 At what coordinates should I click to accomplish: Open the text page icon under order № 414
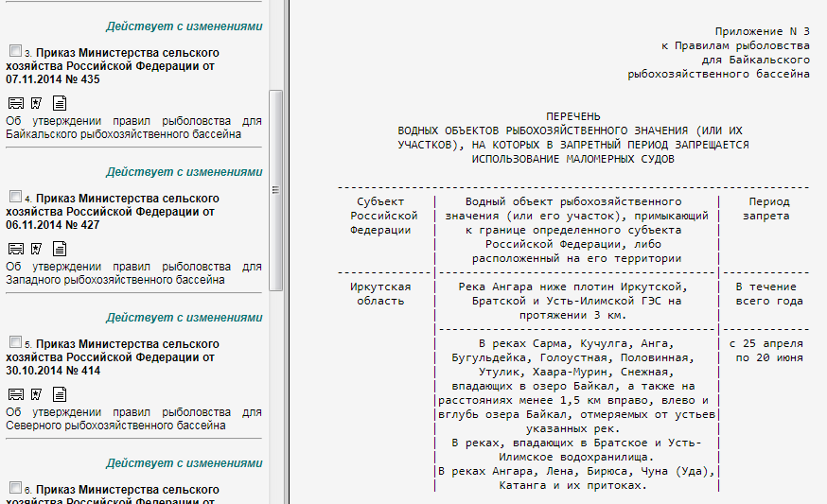59,393
